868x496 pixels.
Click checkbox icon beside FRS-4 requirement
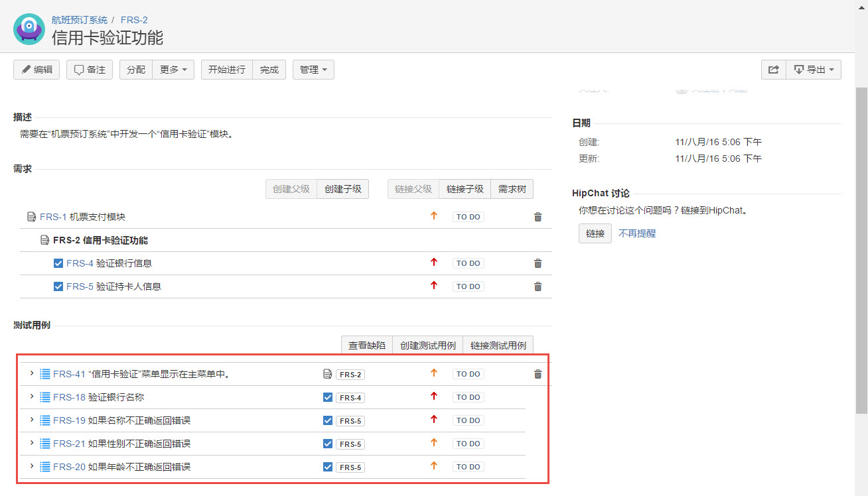tap(58, 263)
